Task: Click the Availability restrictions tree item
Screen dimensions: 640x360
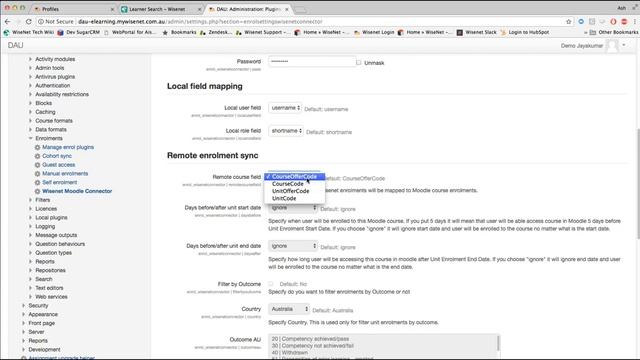Action: click(x=62, y=94)
